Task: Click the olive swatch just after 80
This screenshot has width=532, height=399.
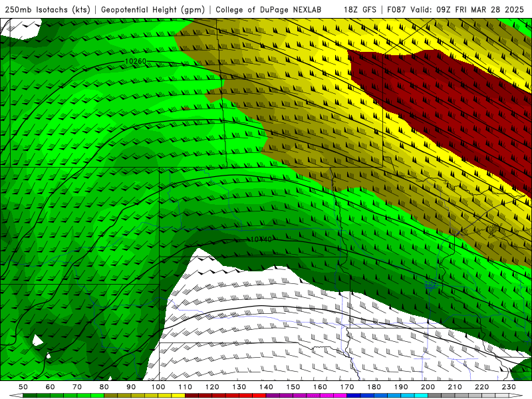Action: (111, 396)
